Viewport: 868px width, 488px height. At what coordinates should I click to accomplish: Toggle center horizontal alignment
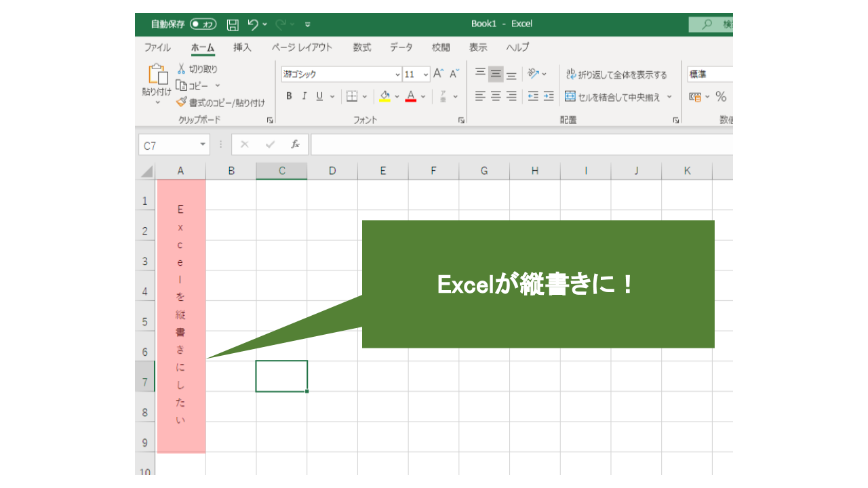coord(496,96)
